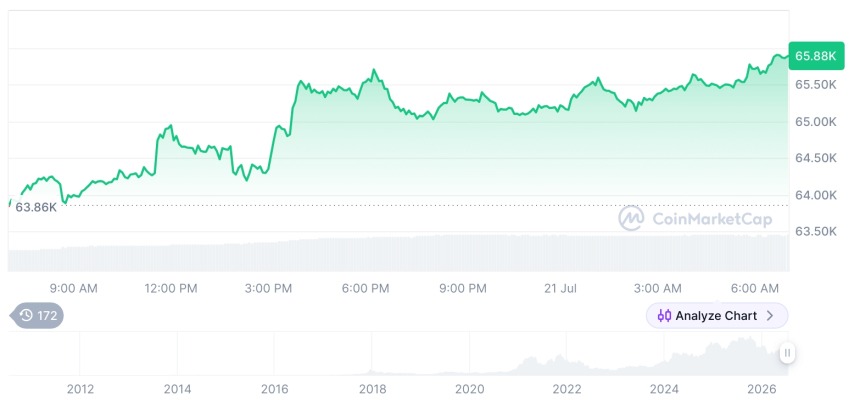Image resolution: width=860 pixels, height=401 pixels.
Task: Click the 65.88K current price tag
Action: 816,56
